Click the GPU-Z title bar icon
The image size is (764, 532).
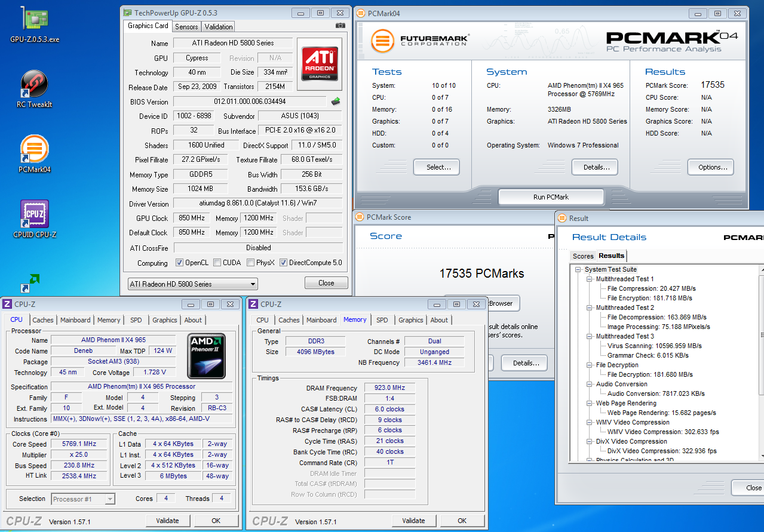tap(128, 13)
